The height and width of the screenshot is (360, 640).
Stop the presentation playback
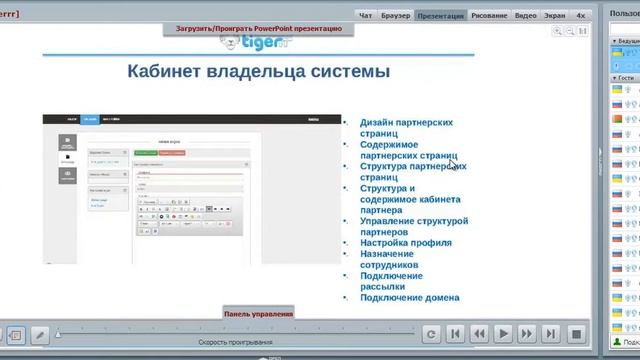576,334
